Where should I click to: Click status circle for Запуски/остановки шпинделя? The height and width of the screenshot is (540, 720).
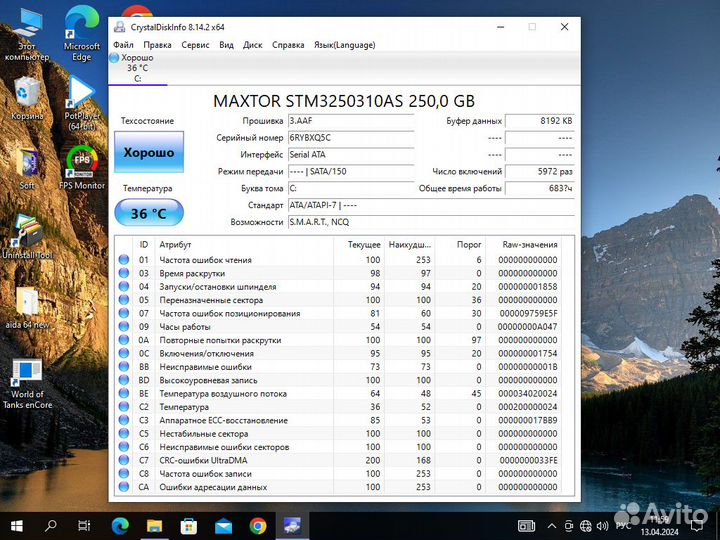click(124, 286)
